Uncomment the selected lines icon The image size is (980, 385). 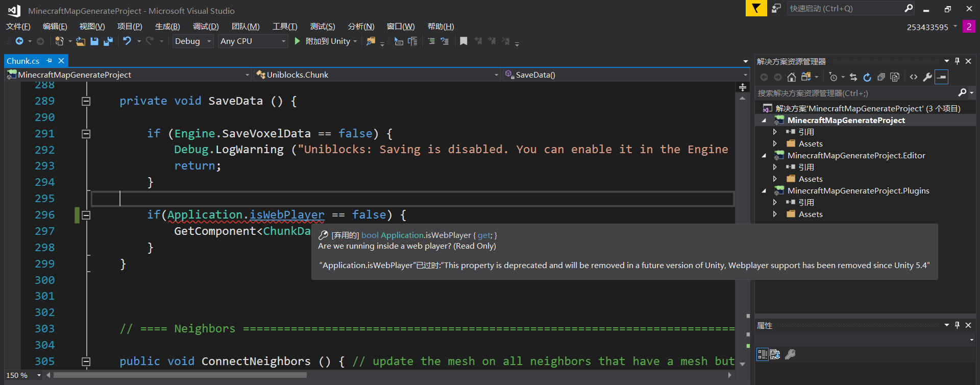tap(445, 41)
